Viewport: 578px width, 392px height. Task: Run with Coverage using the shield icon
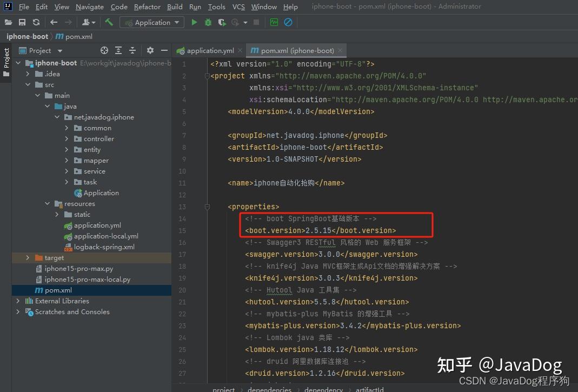tap(222, 22)
